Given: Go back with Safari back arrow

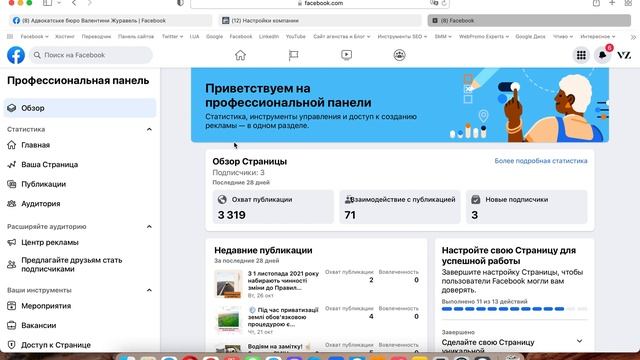Looking at the screenshot, I should point(74,3).
